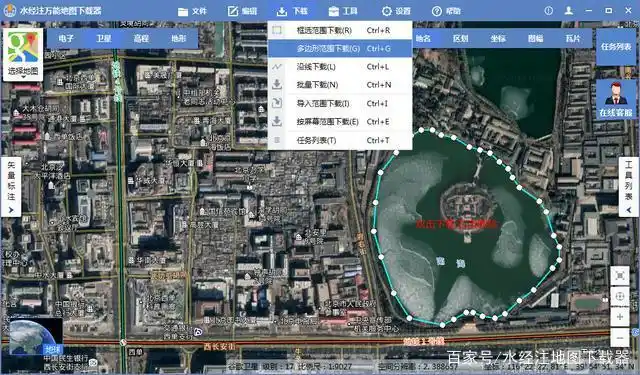Select the 图幅 tab
The image size is (640, 375).
pos(536,38)
